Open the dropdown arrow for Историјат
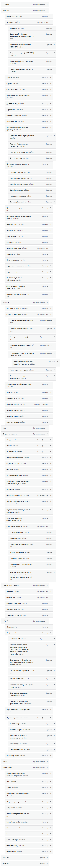Viewport: 62px width, 868px height. [x=51, y=22]
